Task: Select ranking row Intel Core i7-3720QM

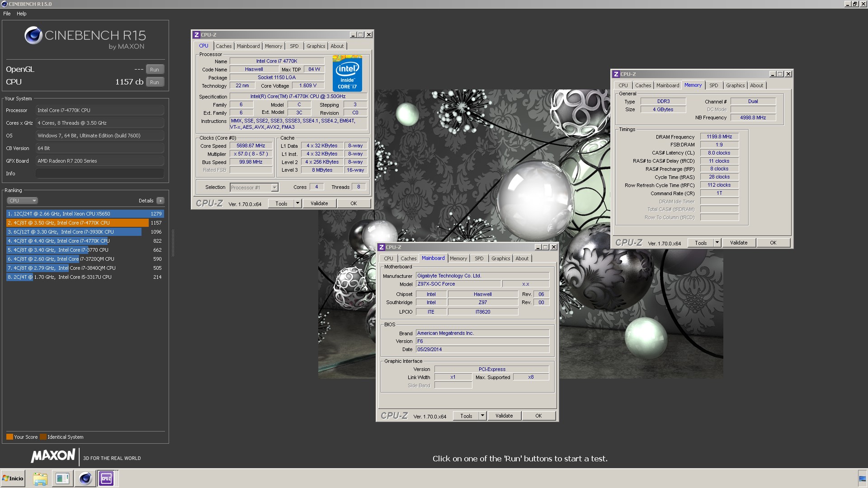Action: click(85, 259)
